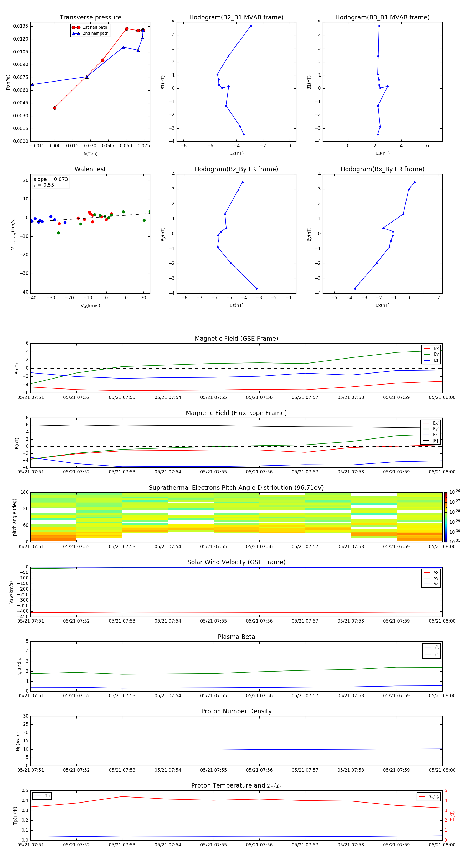Click the '0.0135' tick on pressure plot
Screen dimensions: 473x868
[x=20, y=26]
